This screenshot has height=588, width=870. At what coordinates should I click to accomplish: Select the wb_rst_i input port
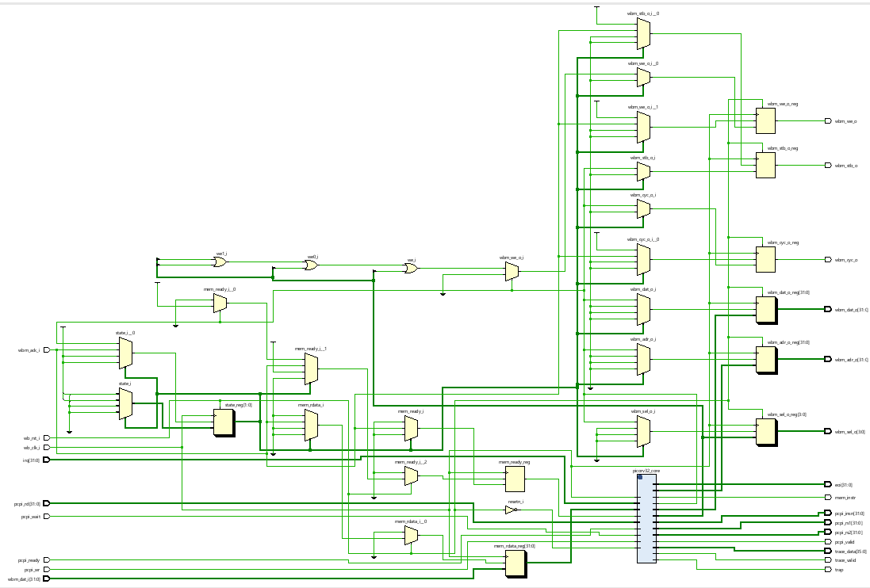pos(47,437)
